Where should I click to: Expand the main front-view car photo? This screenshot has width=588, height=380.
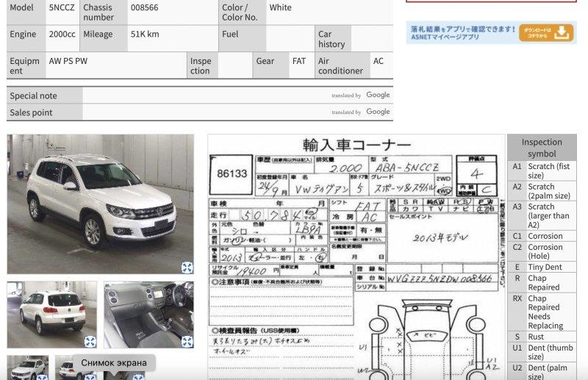point(187,268)
